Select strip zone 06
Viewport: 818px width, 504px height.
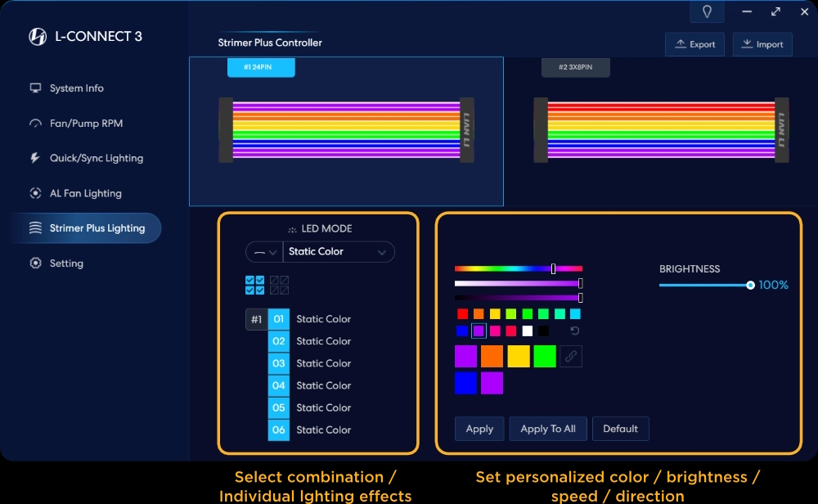(x=279, y=430)
